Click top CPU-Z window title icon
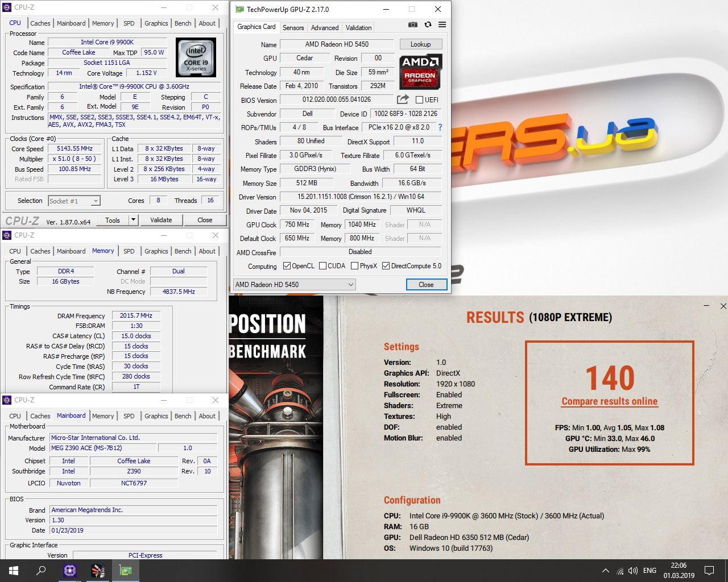Screen dimensions: 728x582 point(7,7)
